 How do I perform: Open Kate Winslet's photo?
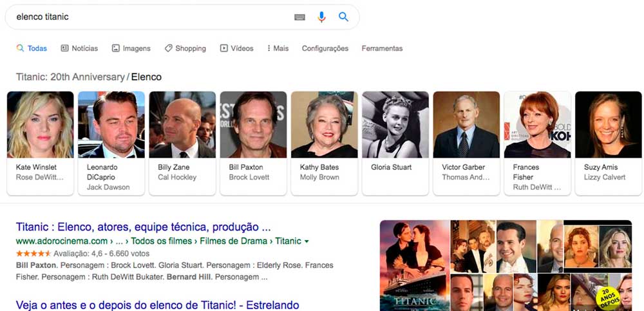click(40, 124)
